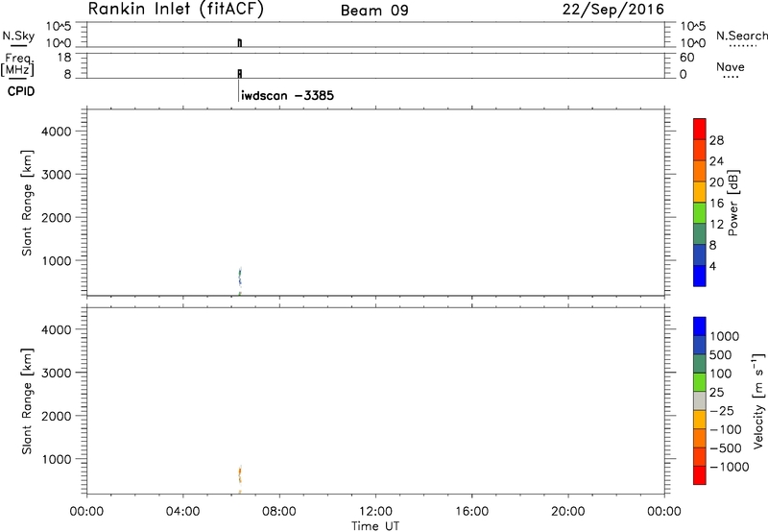
Task: Click the '04:00' time axis label
Action: [182, 512]
